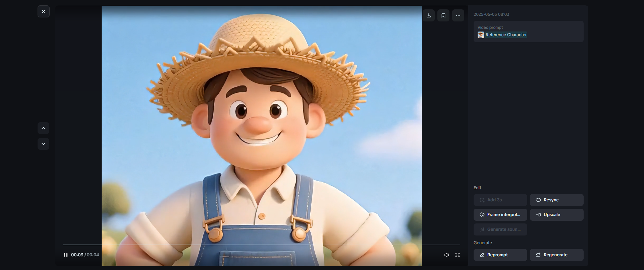Click the timestamp 2025-06-05 08:03

click(x=491, y=14)
